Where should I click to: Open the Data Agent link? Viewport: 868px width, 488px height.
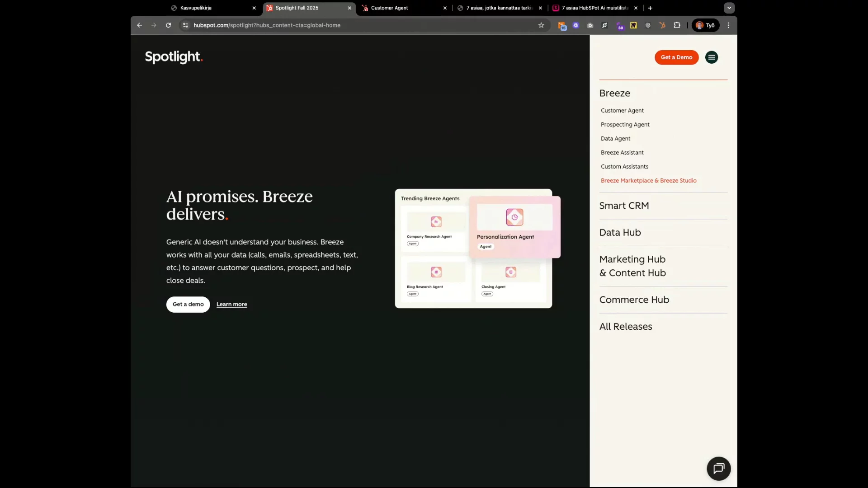coord(615,139)
